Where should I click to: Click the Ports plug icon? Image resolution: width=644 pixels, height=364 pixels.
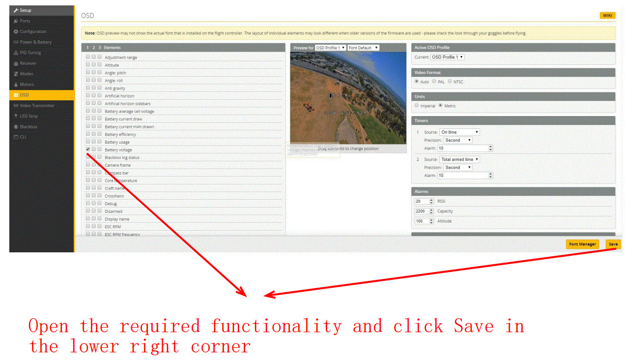(16, 21)
